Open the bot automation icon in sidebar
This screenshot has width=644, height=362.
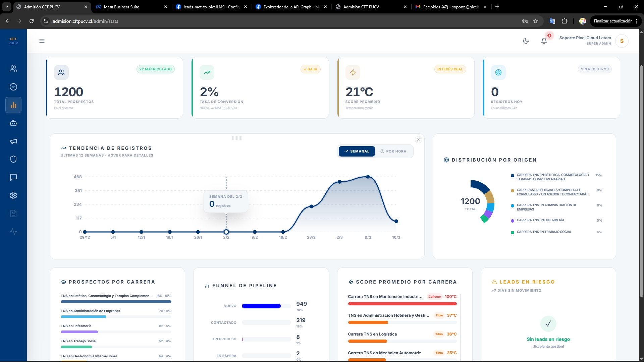(x=13, y=123)
